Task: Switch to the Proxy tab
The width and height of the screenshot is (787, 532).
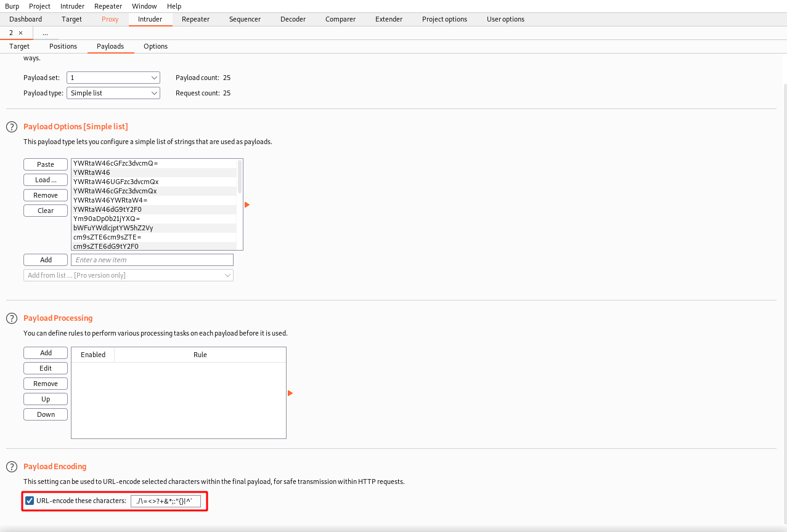Action: pyautogui.click(x=110, y=19)
